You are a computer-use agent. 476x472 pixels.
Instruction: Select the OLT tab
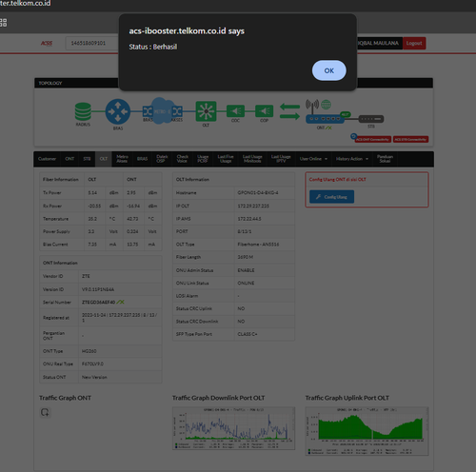[104, 159]
